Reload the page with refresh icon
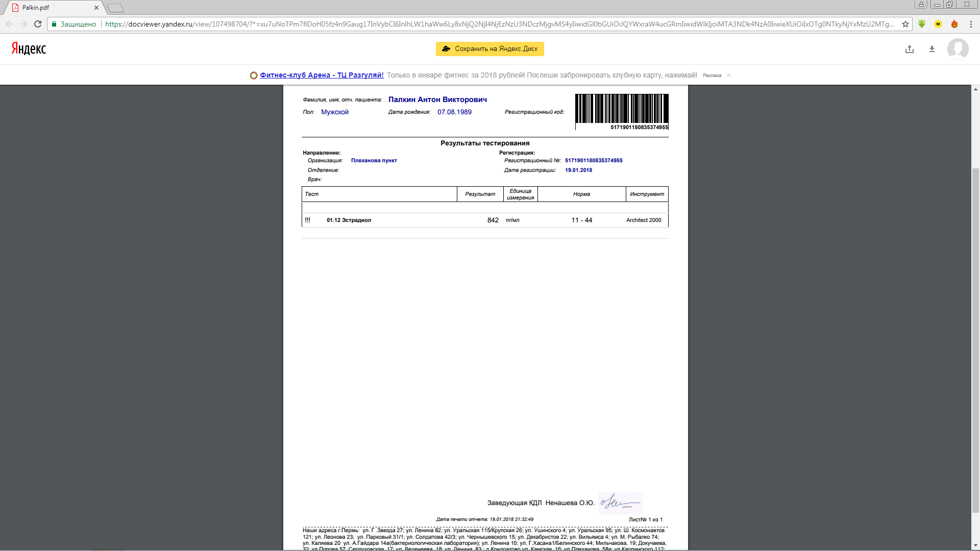980x551 pixels. tap(38, 24)
